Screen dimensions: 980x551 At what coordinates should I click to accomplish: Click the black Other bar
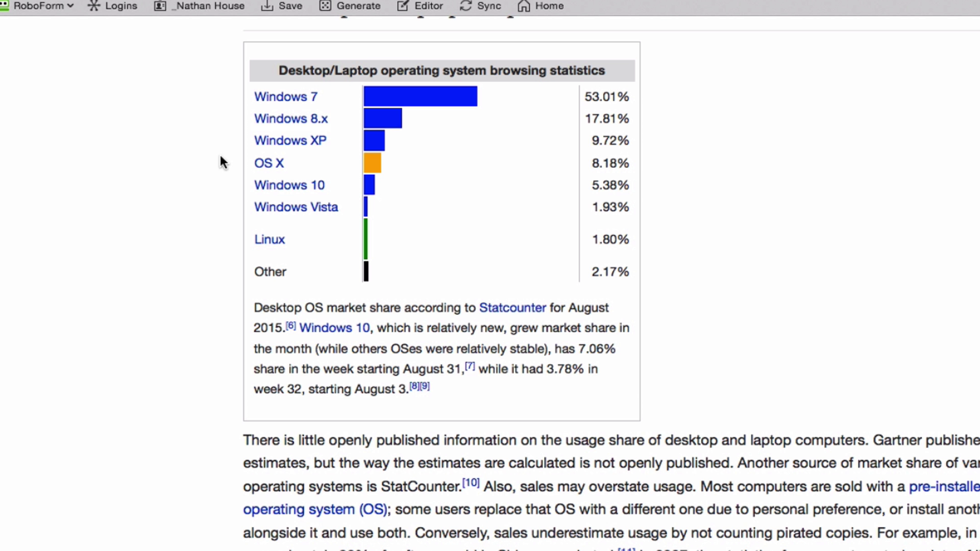(366, 271)
